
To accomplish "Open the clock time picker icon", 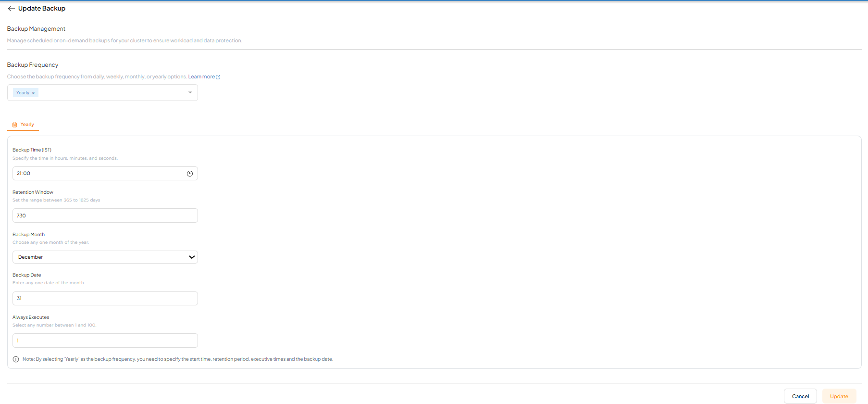I will coord(190,174).
